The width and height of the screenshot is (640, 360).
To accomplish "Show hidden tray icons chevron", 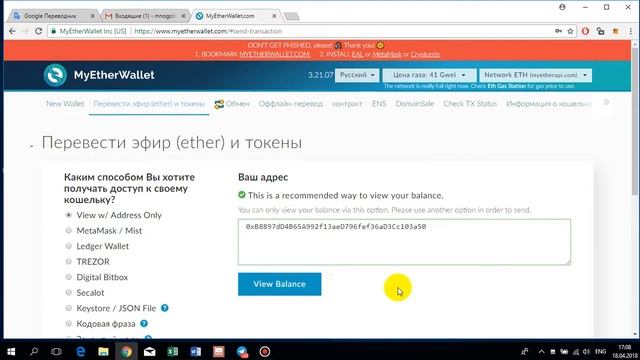I will pyautogui.click(x=541, y=351).
